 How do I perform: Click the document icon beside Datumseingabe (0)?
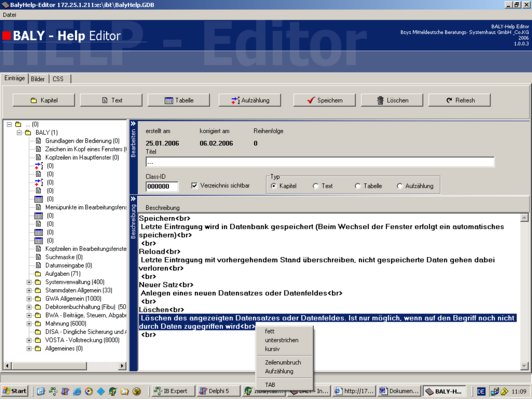pos(38,265)
